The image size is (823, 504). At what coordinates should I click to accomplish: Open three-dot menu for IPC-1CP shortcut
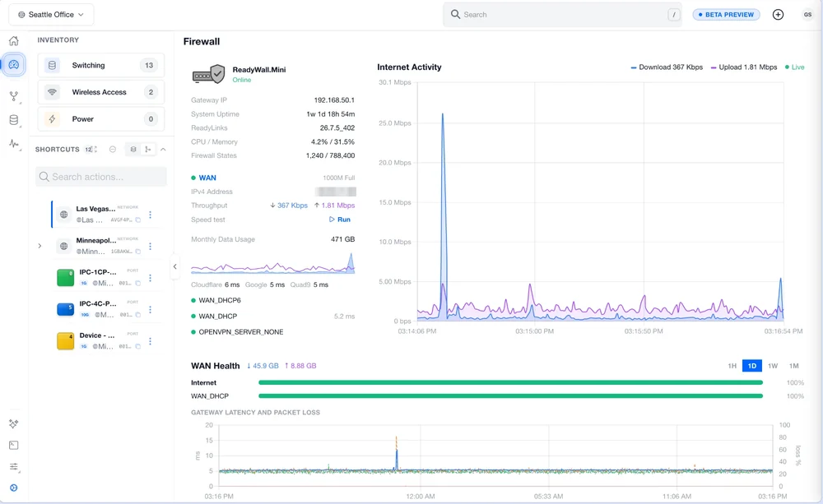(150, 278)
